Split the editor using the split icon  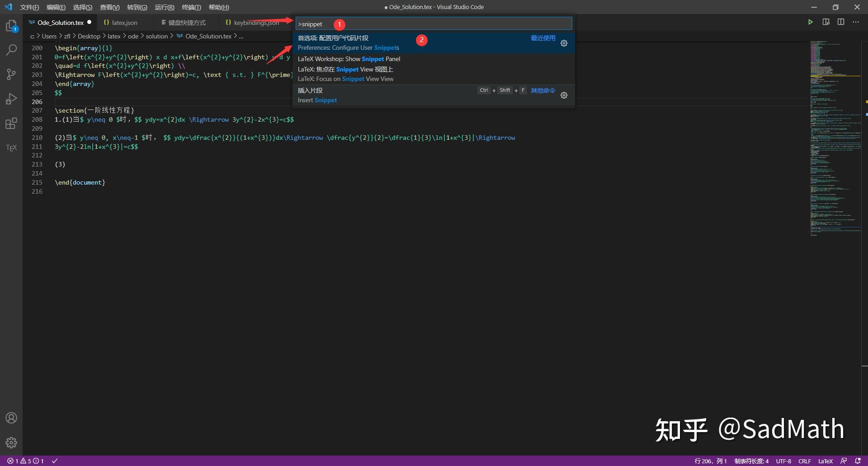tap(841, 22)
